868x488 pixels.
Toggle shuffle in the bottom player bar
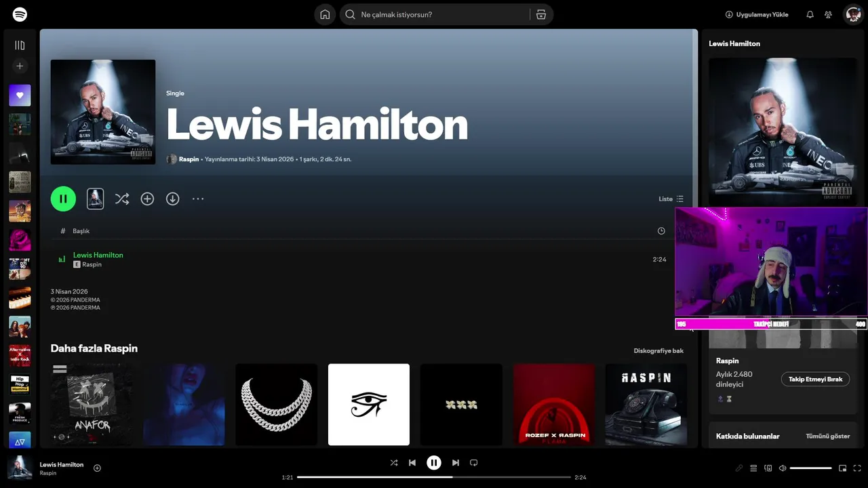(394, 463)
